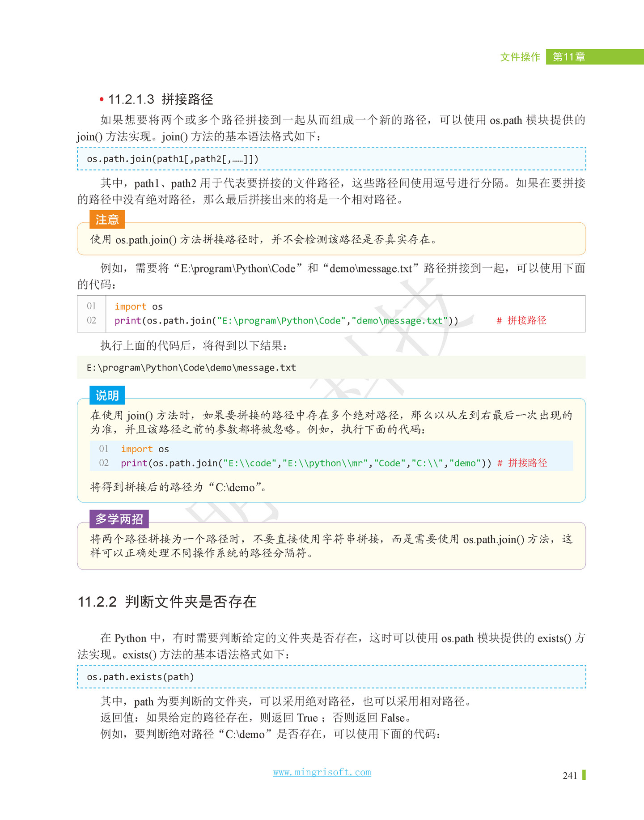Click the green bar beside page number 241
Image resolution: width=644 pixels, height=820 pixels.
[x=584, y=775]
